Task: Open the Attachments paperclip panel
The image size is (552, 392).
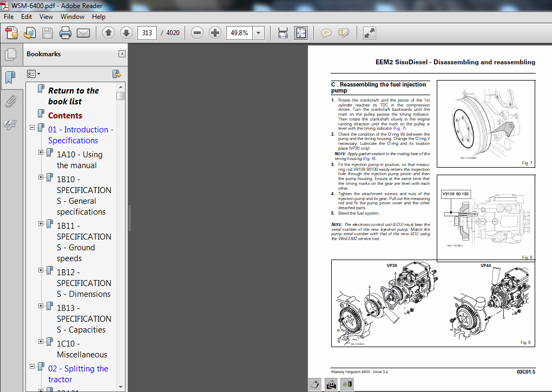Action: pyautogui.click(x=11, y=101)
